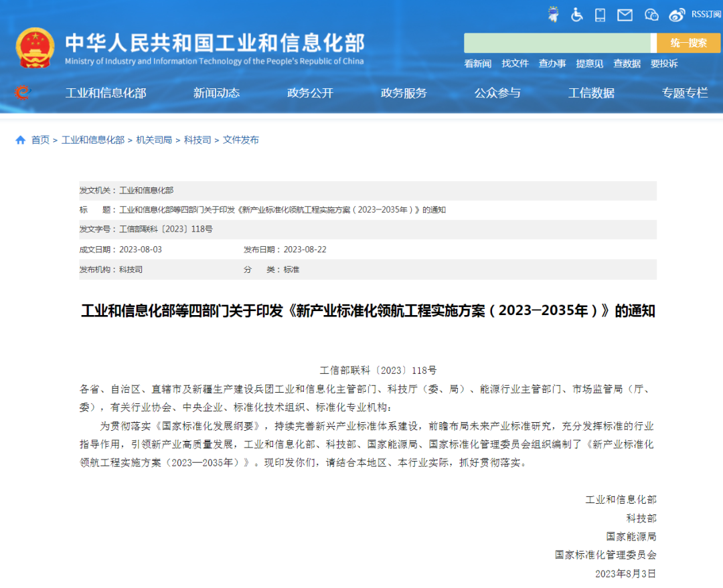Go to 首页 via the breadcrumb
Image resolution: width=723 pixels, height=588 pixels.
coord(39,140)
